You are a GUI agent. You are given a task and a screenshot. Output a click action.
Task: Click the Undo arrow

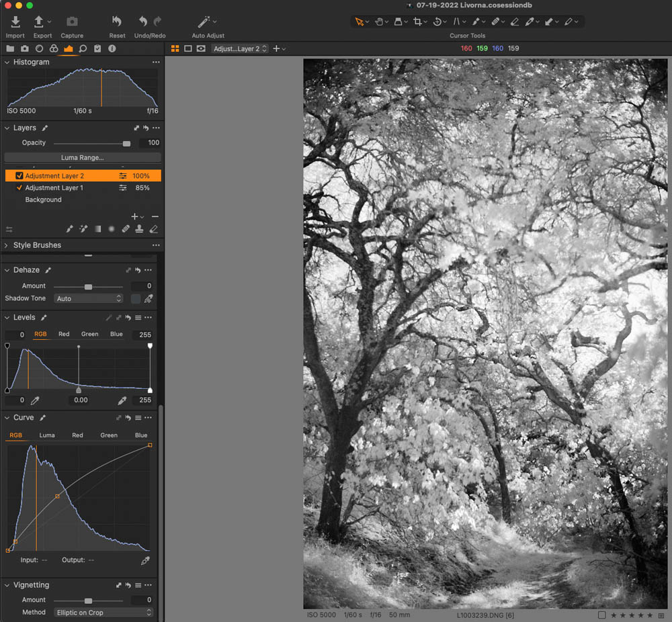coord(143,21)
